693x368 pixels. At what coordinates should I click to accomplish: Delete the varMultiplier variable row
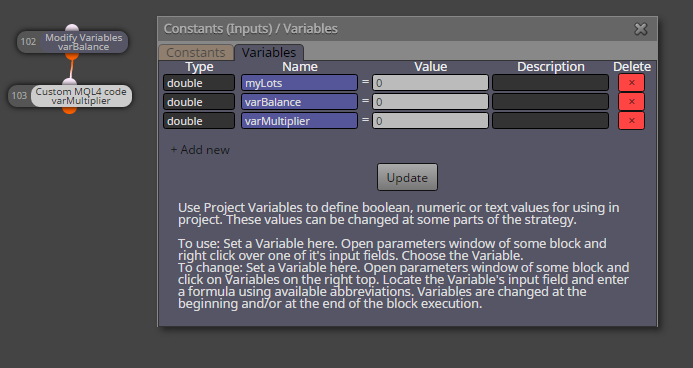point(631,121)
